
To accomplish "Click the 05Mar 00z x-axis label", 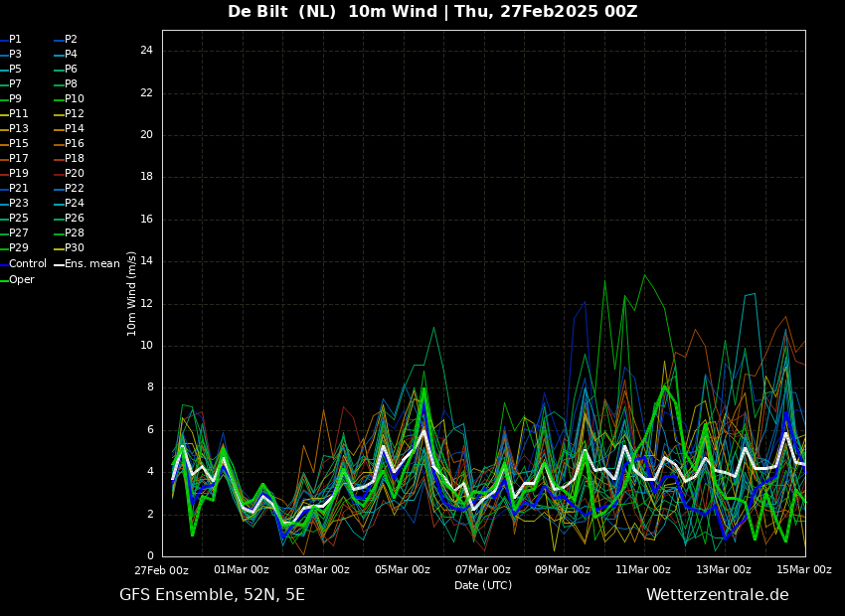I will [x=403, y=569].
